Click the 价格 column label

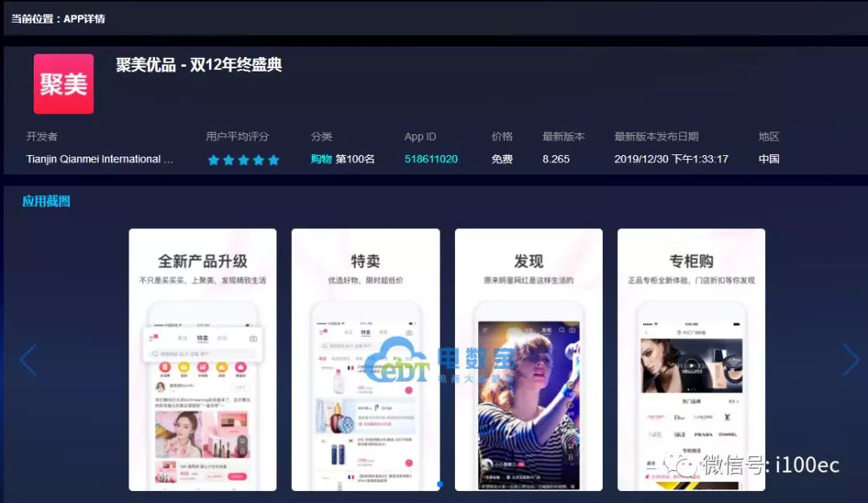[x=502, y=136]
